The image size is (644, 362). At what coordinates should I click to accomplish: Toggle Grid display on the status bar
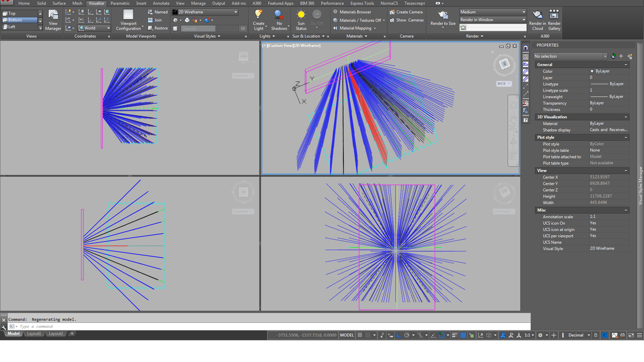[360, 335]
